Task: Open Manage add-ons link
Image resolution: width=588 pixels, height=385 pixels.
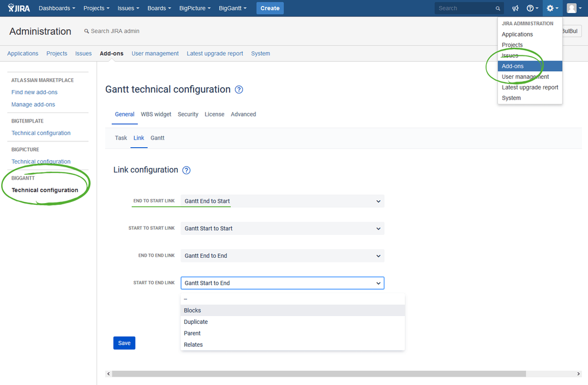Action: 33,105
